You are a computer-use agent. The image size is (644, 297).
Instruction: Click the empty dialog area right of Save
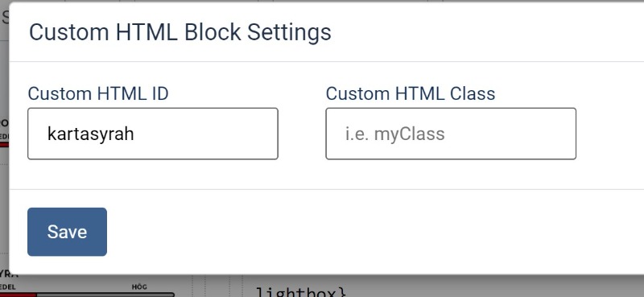point(369,232)
